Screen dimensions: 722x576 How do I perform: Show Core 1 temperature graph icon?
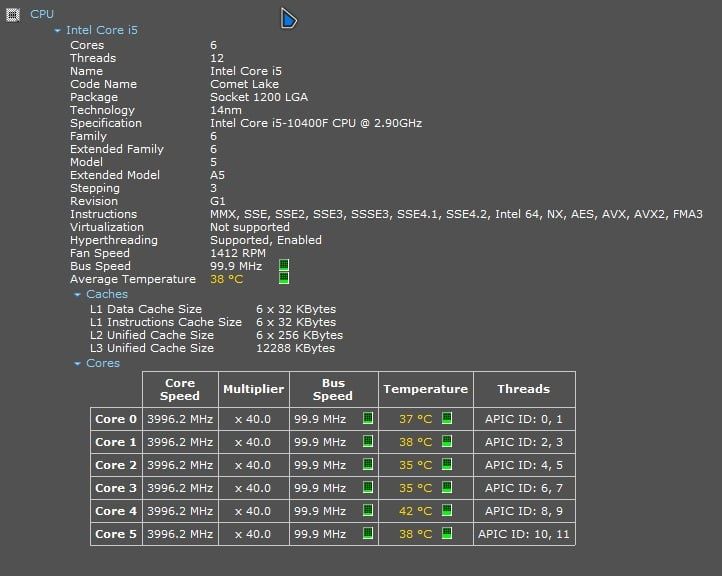click(x=447, y=441)
